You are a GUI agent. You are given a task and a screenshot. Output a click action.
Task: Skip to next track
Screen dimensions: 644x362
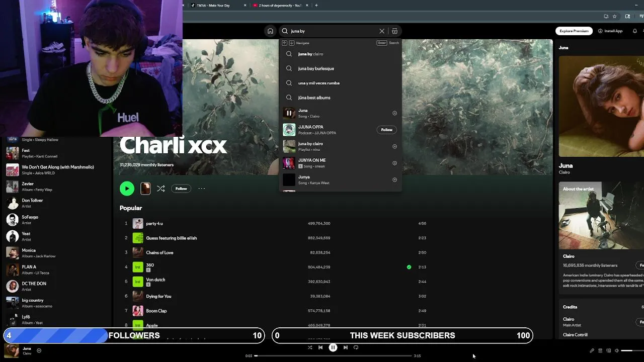345,347
